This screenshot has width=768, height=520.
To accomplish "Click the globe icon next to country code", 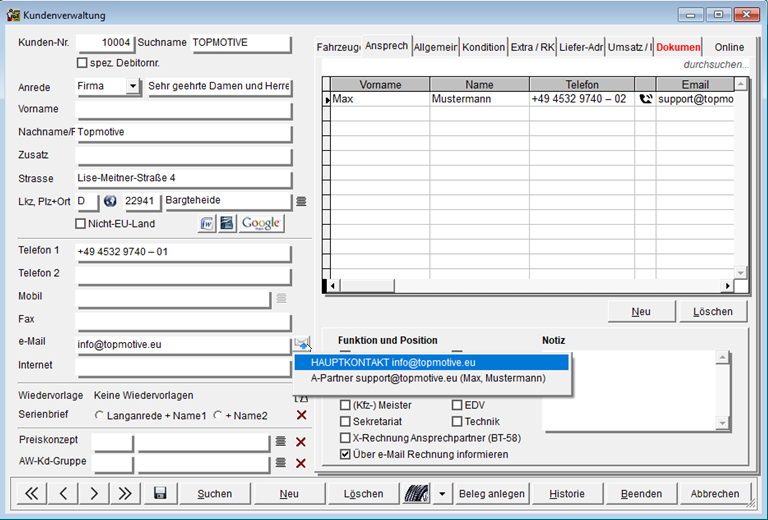I will (x=110, y=201).
